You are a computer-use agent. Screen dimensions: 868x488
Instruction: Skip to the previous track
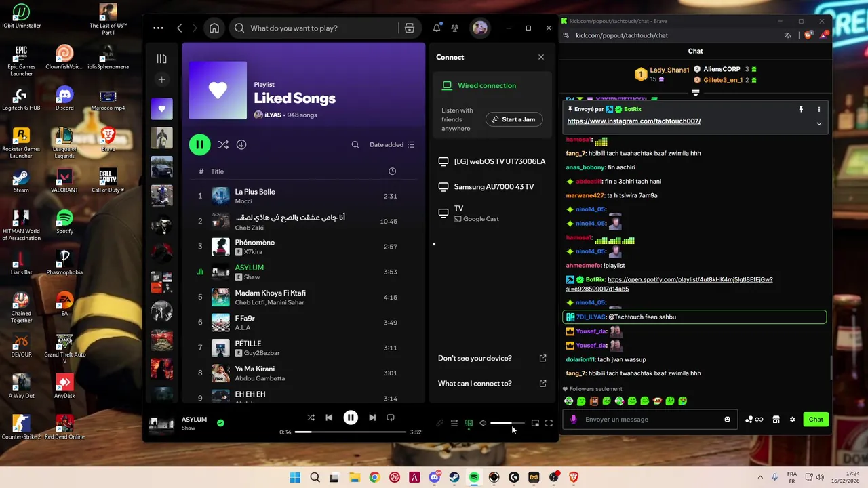point(329,418)
